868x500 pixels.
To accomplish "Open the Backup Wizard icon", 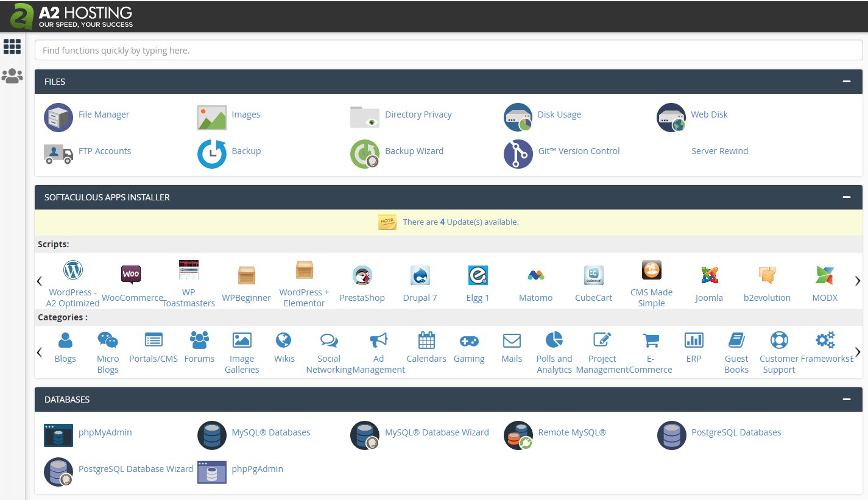I will (365, 154).
